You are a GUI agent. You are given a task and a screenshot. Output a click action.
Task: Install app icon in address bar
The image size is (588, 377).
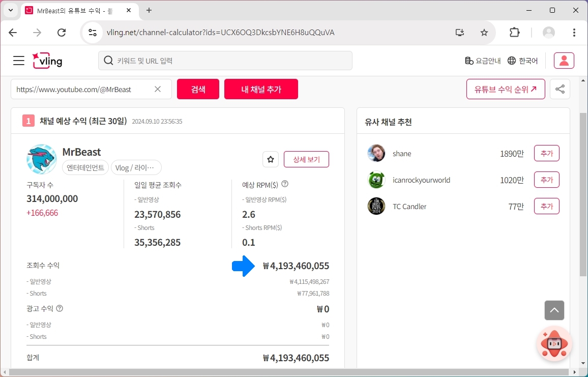pyautogui.click(x=460, y=33)
